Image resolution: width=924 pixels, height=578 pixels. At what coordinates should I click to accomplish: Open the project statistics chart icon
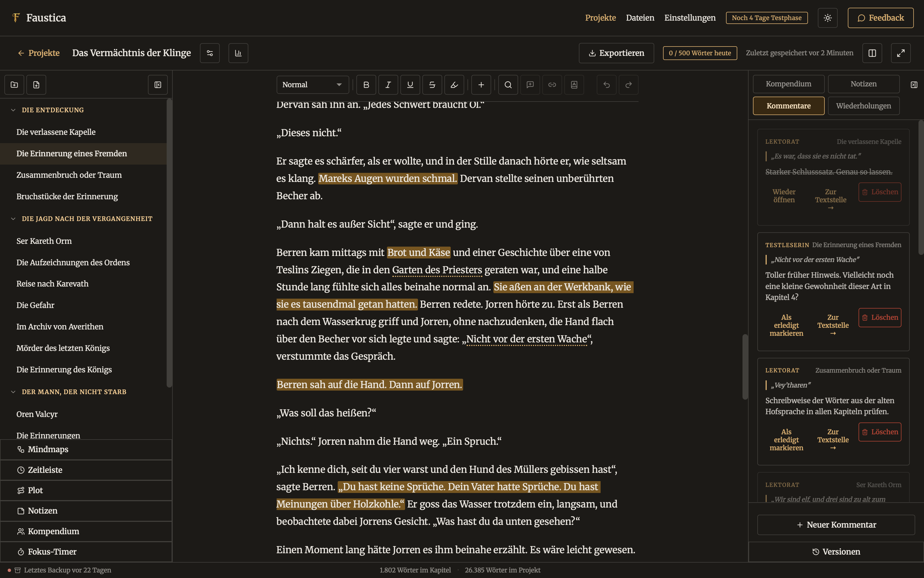point(238,53)
